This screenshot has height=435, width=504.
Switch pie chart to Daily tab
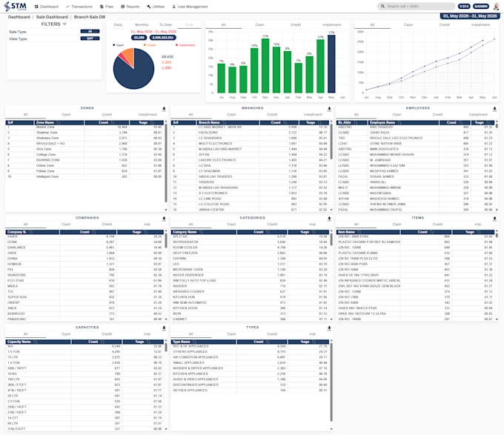click(x=118, y=24)
